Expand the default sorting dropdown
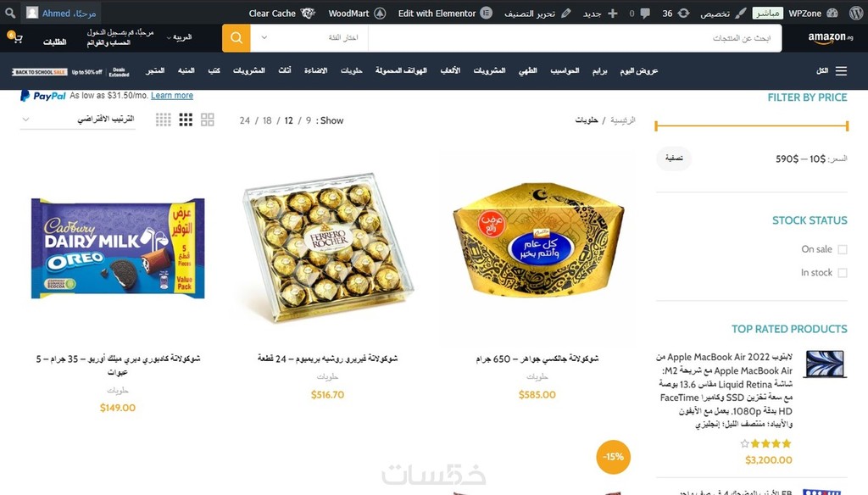Image resolution: width=868 pixels, height=495 pixels. (77, 119)
